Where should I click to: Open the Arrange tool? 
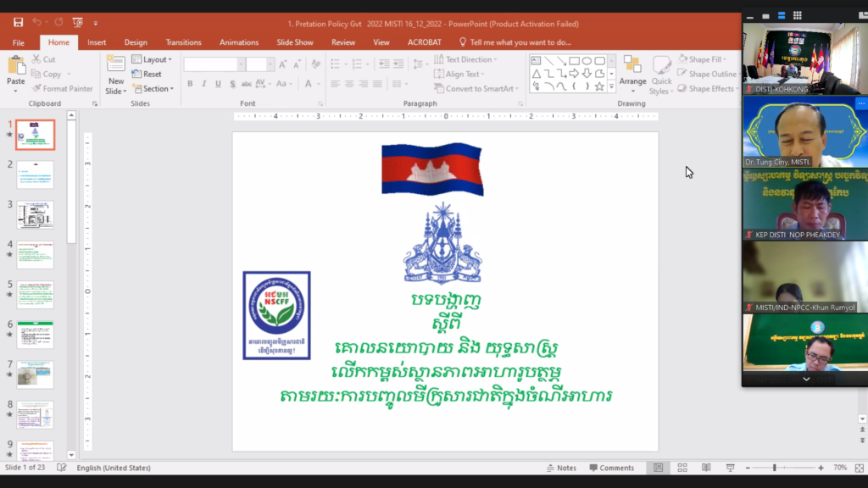point(632,72)
